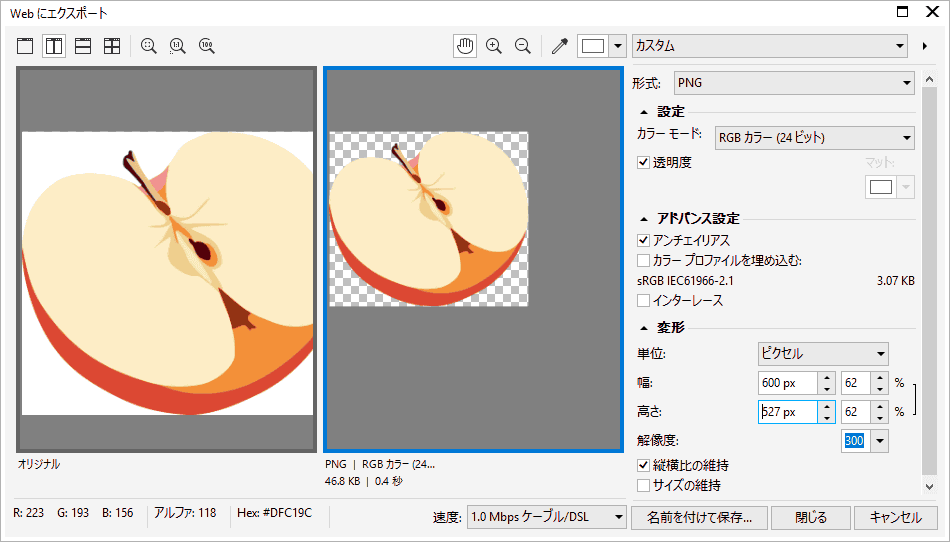Click the sRGB IEC61966-2.1 profile text

click(685, 281)
